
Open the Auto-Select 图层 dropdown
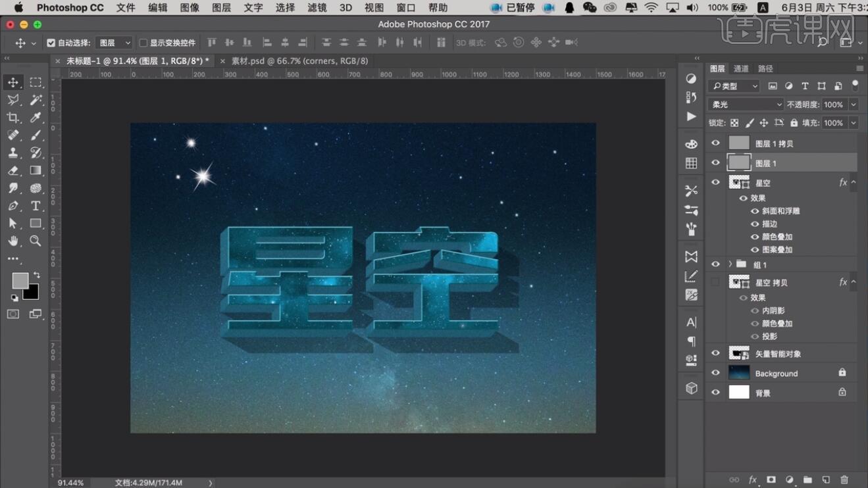click(x=115, y=43)
